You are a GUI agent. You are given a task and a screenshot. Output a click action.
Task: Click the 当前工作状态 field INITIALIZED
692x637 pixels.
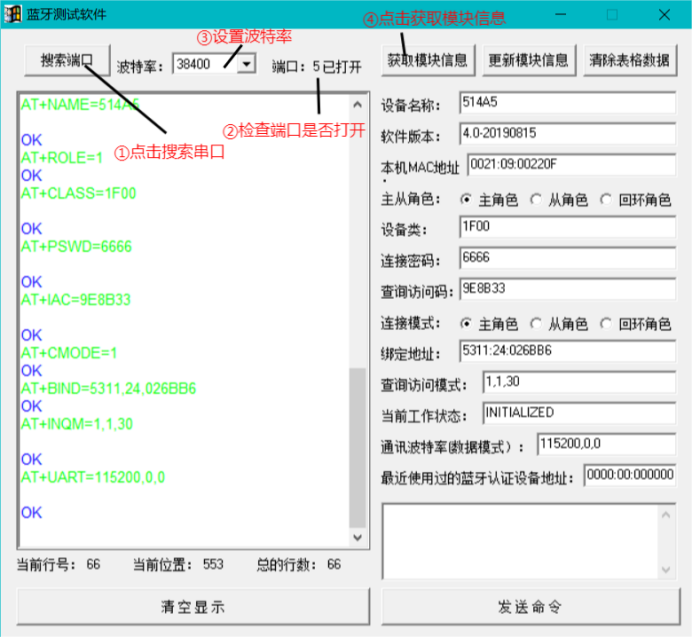point(579,413)
